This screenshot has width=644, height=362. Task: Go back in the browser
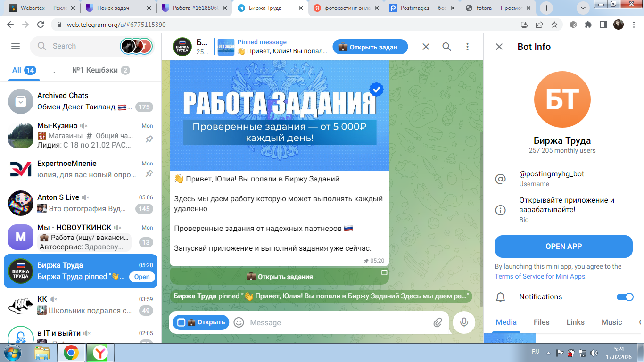tap(10, 25)
